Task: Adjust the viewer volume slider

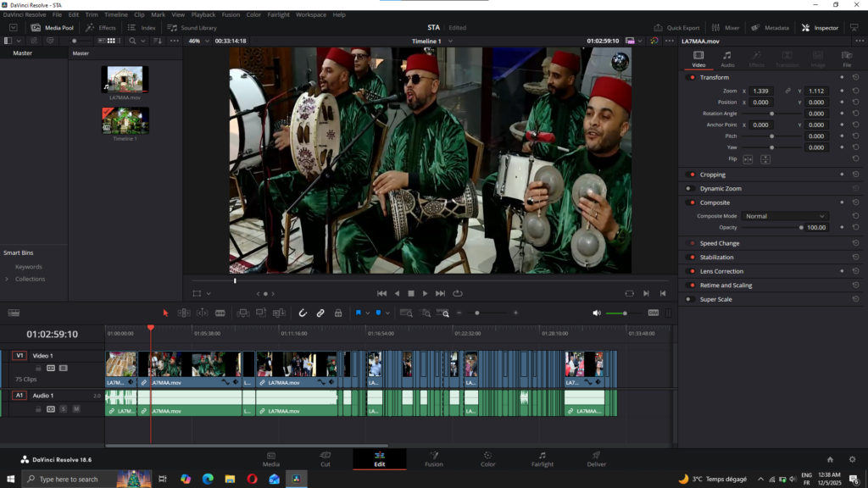Action: pos(625,313)
